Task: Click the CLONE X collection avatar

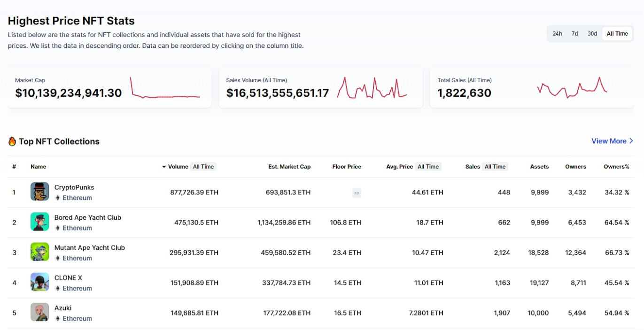Action: pos(39,282)
